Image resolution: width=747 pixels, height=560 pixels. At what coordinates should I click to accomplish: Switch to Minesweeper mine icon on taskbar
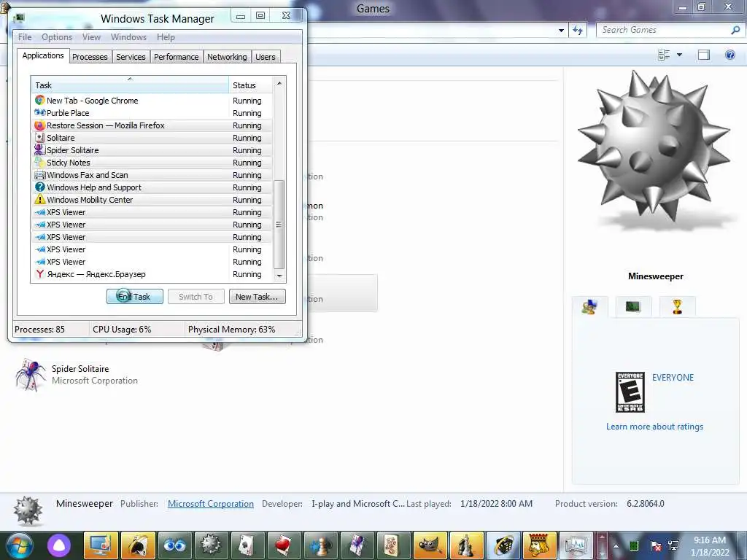point(211,545)
